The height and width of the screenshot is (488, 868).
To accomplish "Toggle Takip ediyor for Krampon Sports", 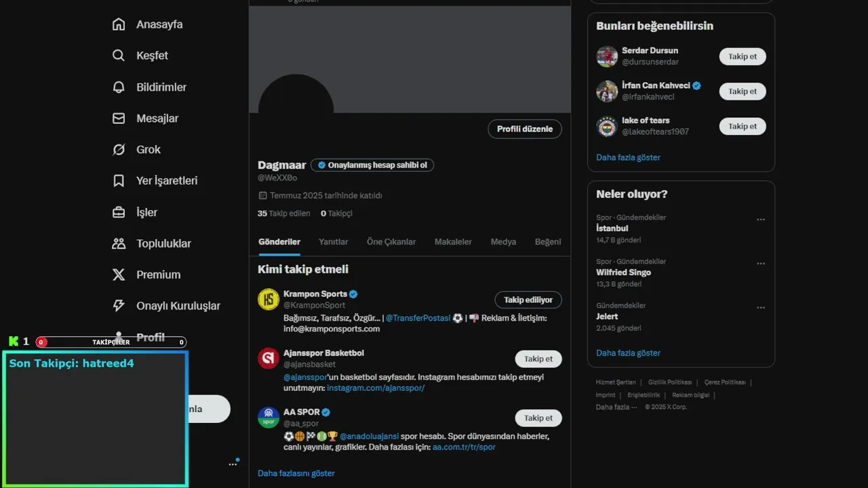I will tap(528, 300).
